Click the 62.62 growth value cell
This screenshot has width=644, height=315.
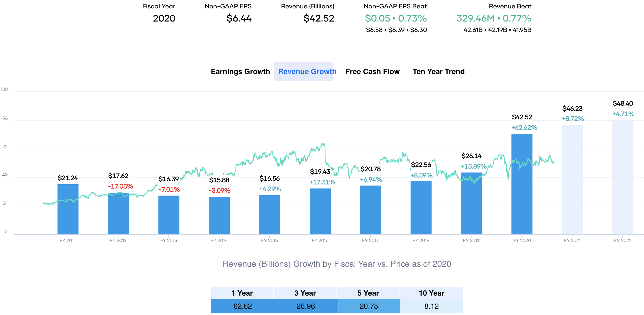[242, 306]
